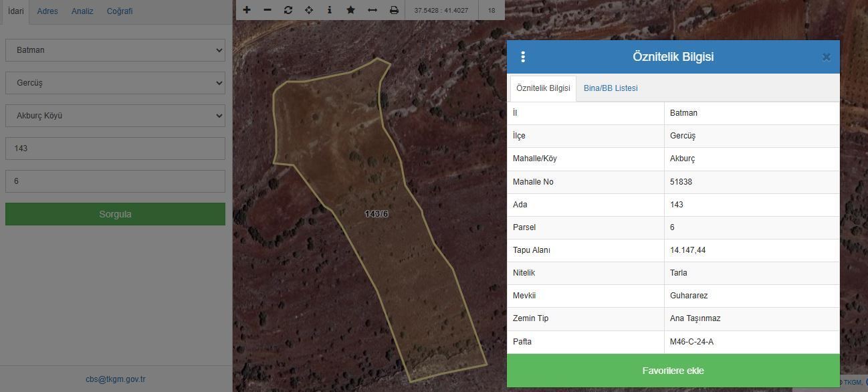The image size is (868, 392).
Task: Open the Akburç Köyü neighborhood dropdown
Action: pos(115,116)
